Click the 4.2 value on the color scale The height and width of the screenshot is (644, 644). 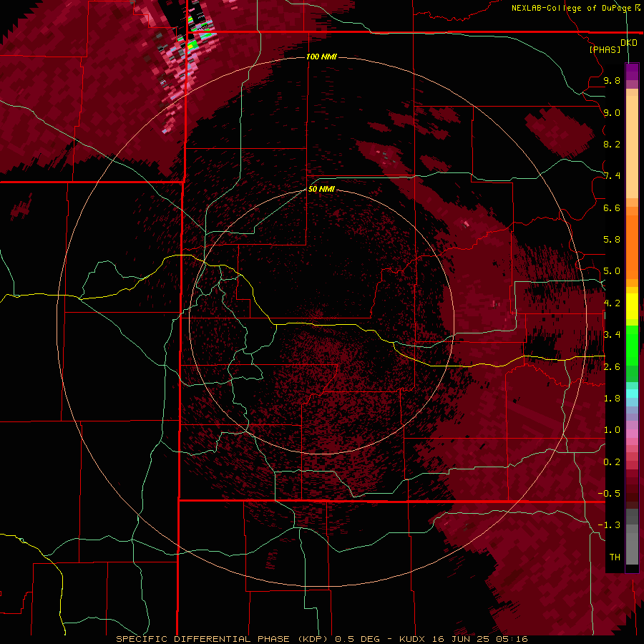(x=612, y=303)
